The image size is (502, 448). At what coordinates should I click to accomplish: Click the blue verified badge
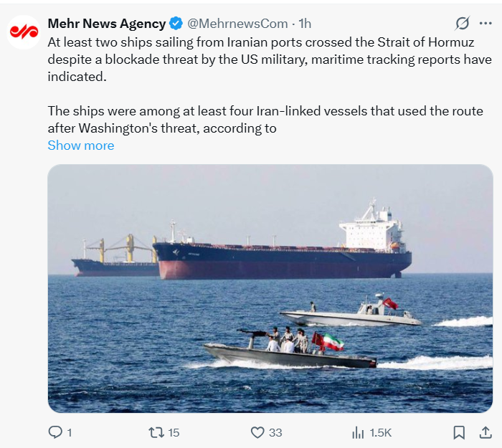click(176, 24)
